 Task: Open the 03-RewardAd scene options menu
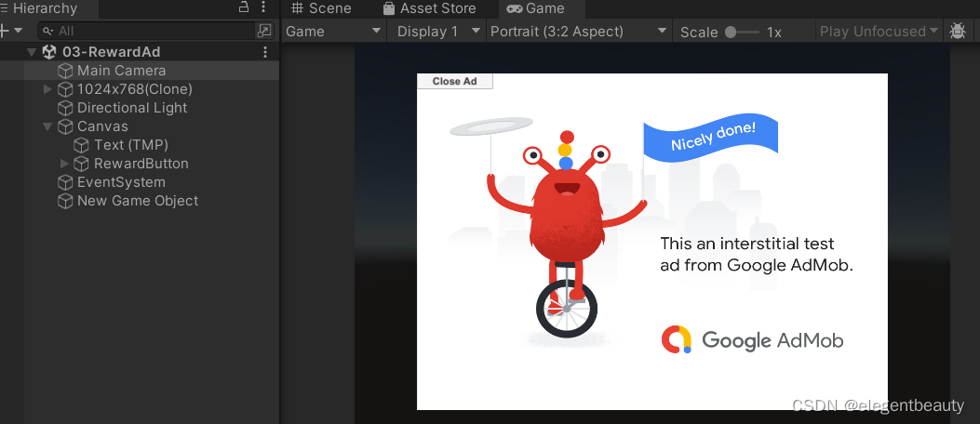click(265, 52)
